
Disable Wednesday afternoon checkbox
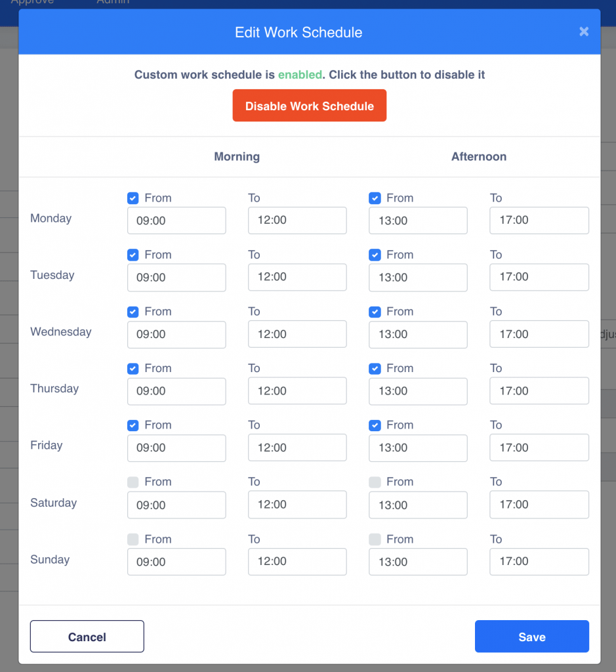tap(375, 312)
